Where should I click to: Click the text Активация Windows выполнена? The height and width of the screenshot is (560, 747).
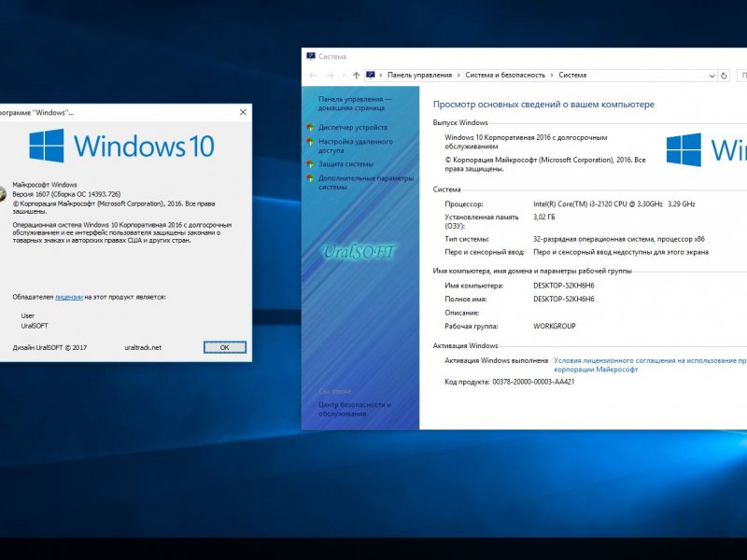(497, 360)
